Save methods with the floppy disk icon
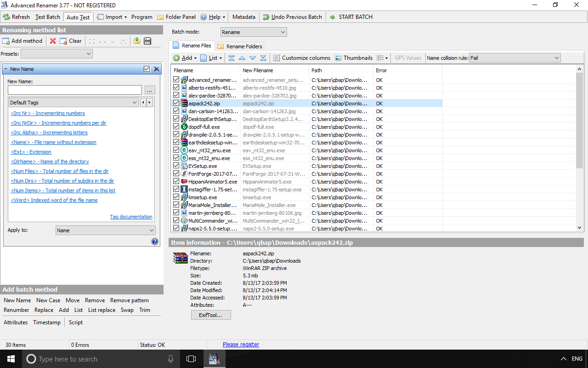Viewport: 588px width, 368px height. [x=147, y=41]
